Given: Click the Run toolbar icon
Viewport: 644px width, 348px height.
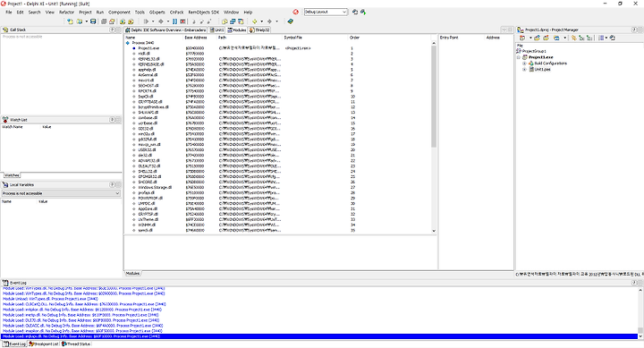Looking at the screenshot, I should [146, 21].
